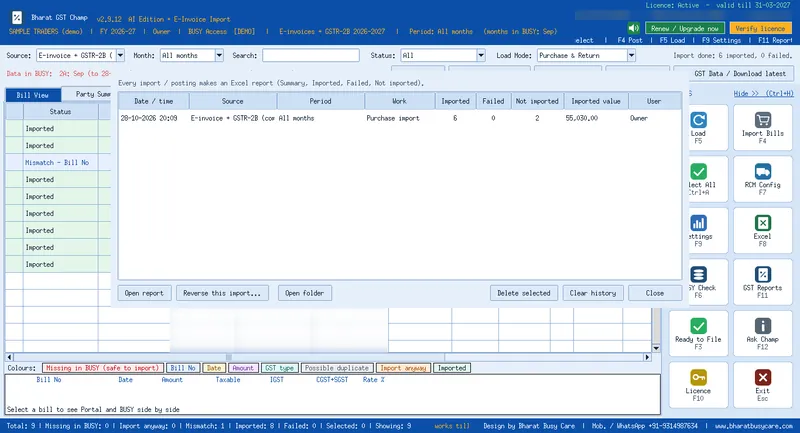This screenshot has height=433, width=800.
Task: Click the User column header
Action: [x=654, y=101]
